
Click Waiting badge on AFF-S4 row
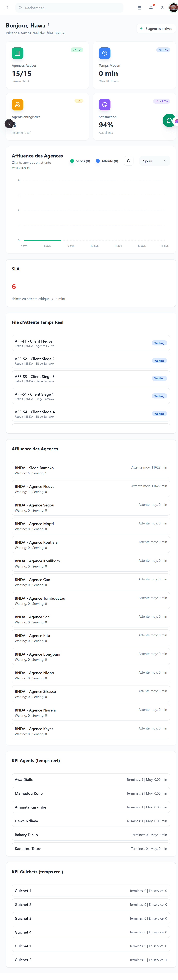click(159, 414)
